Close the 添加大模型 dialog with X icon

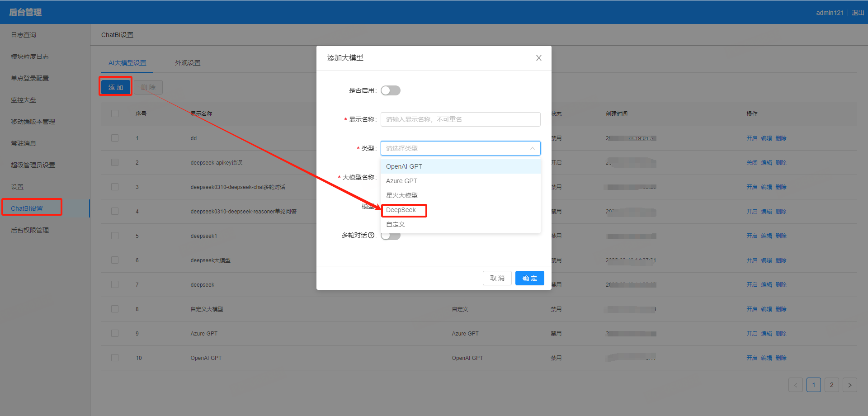click(x=538, y=58)
